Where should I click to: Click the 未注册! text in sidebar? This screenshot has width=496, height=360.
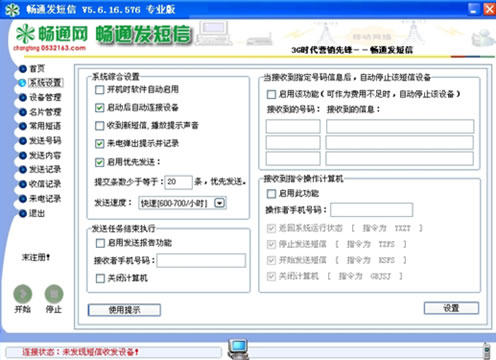click(36, 257)
